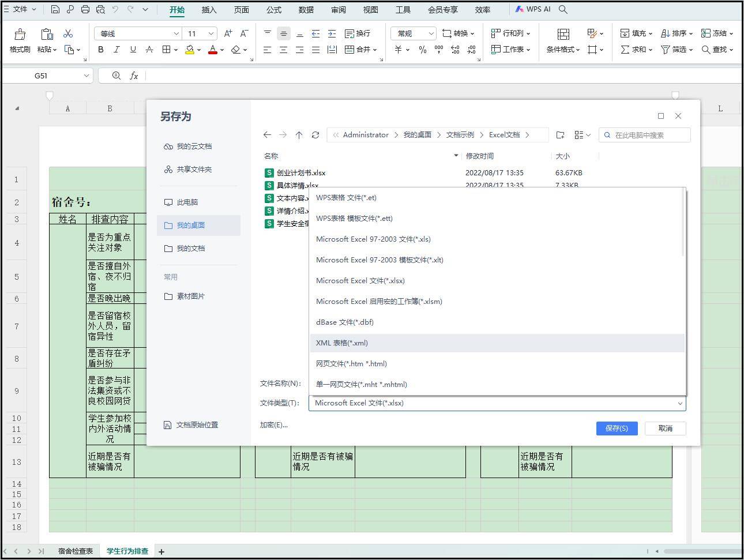Click the font color A icon

tap(213, 50)
